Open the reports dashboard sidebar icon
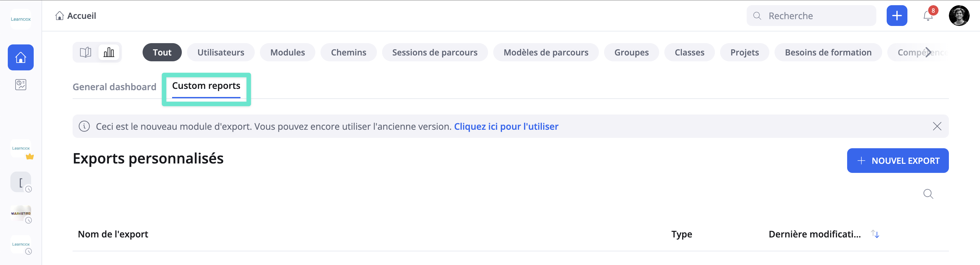Image resolution: width=980 pixels, height=265 pixels. pos(20,85)
